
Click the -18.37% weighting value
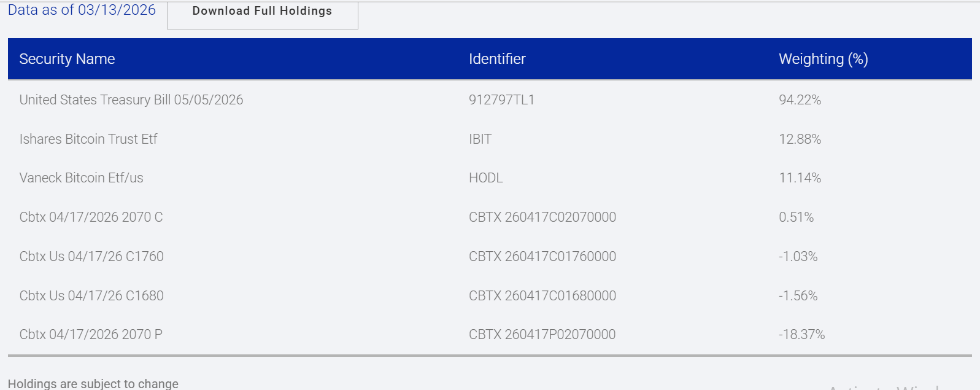coord(801,335)
